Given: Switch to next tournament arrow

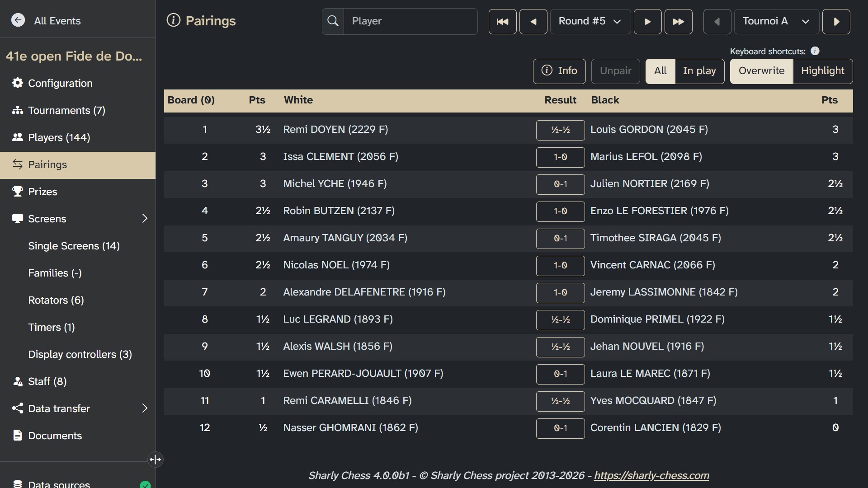Looking at the screenshot, I should click(836, 21).
